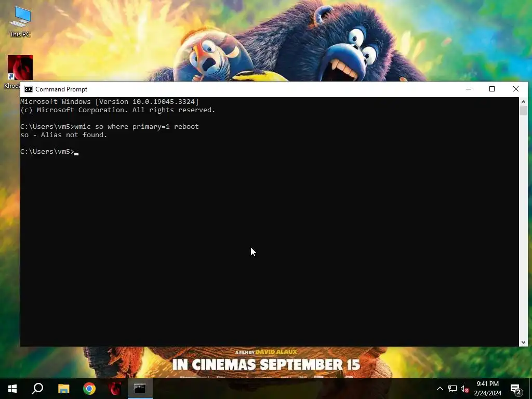The image size is (532, 399).
Task: Open the red app pinned on taskbar
Action: [115, 389]
